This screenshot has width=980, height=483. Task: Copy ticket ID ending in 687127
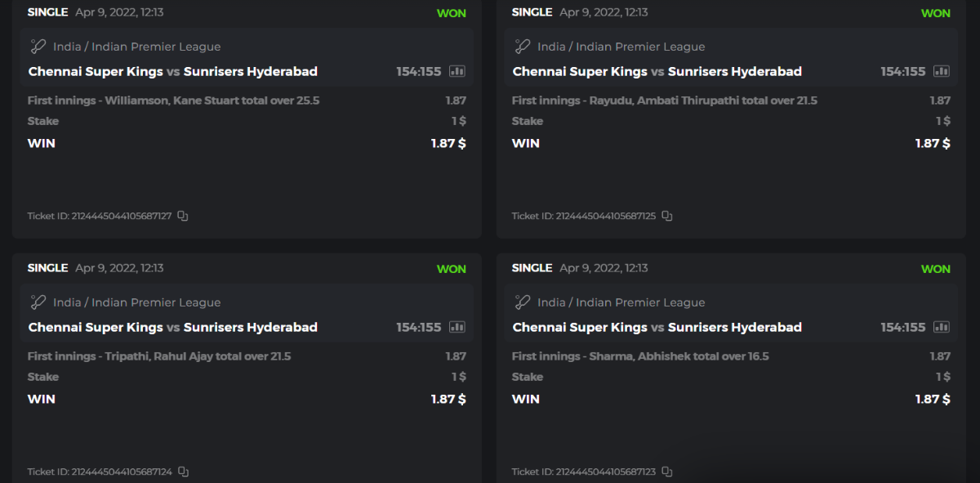click(183, 216)
